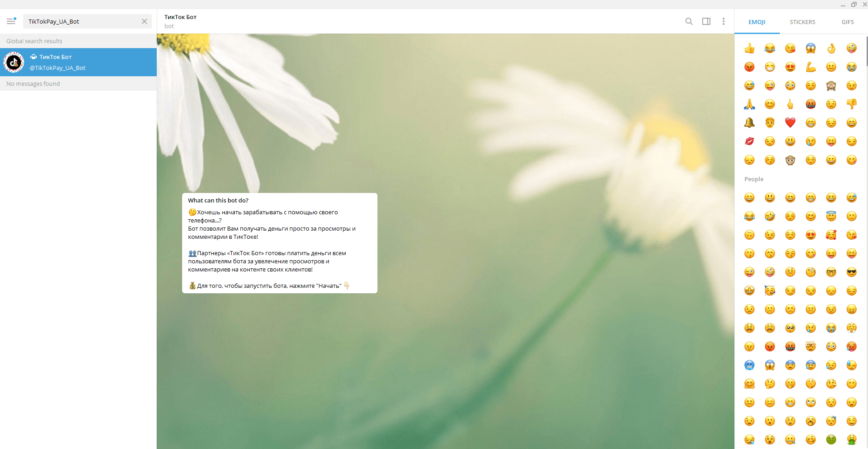Select the Emoji tab
The width and height of the screenshot is (868, 449).
(757, 22)
